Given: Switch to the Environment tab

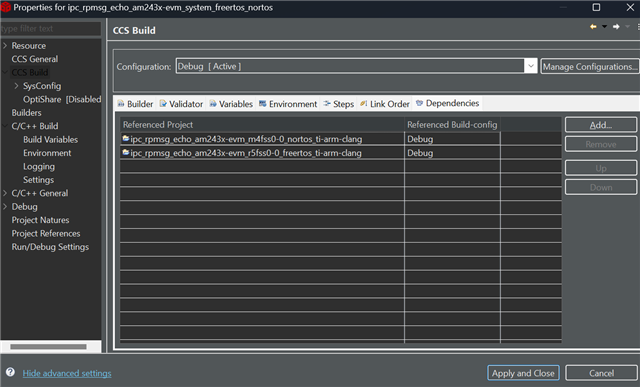Looking at the screenshot, I should click(288, 104).
